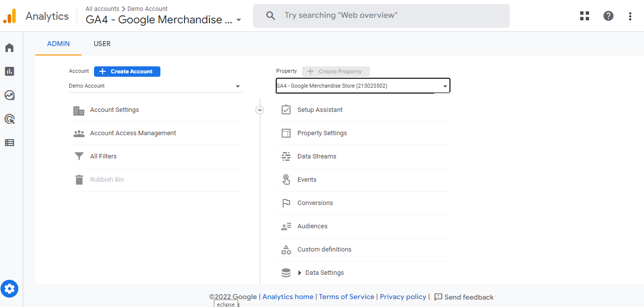Expand the Data Settings section
The width and height of the screenshot is (644, 307).
[300, 273]
